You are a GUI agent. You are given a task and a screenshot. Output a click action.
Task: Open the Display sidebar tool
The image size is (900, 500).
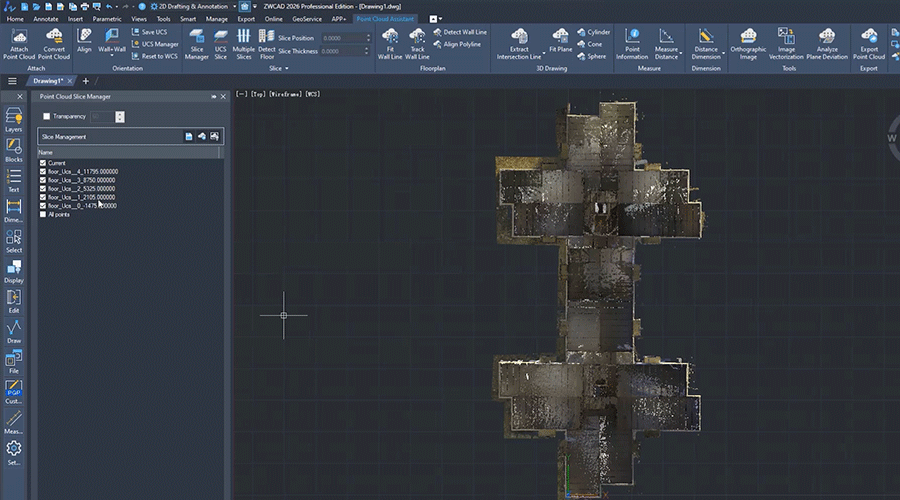(14, 272)
